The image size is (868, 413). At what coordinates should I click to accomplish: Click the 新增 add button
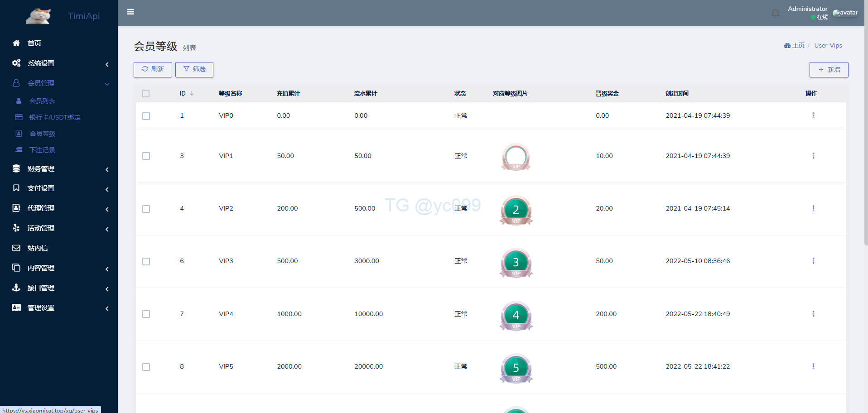click(x=829, y=70)
